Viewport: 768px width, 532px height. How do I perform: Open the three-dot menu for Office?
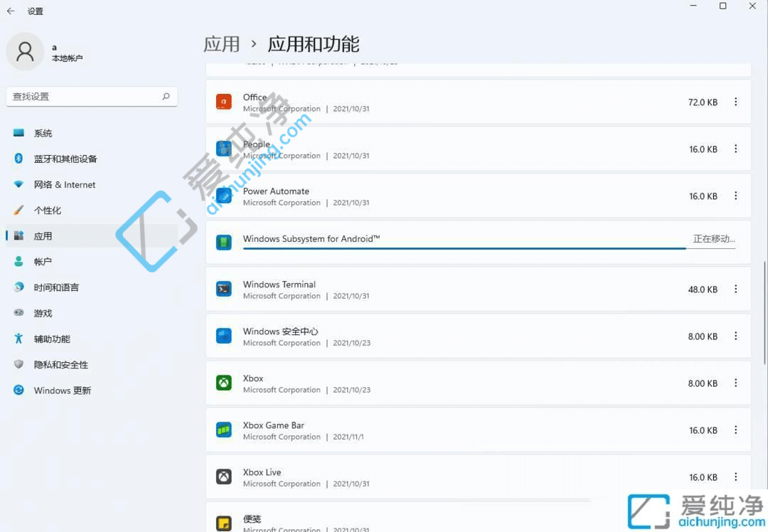736,102
